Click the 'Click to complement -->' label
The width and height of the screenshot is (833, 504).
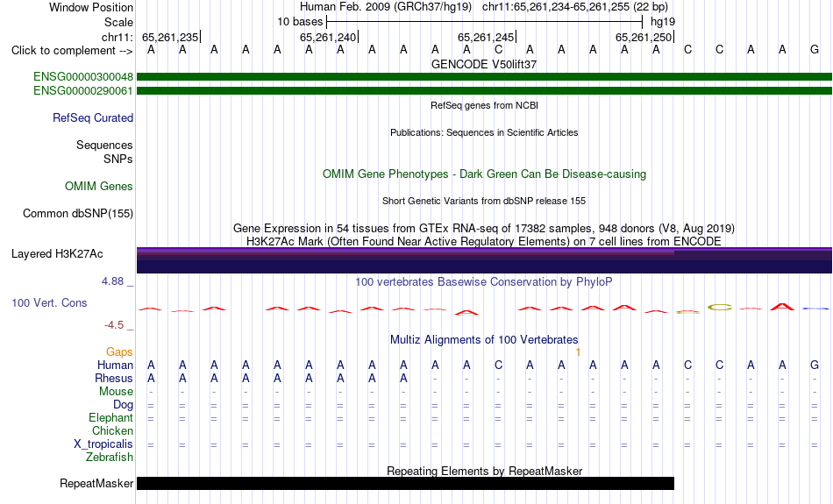coord(72,51)
